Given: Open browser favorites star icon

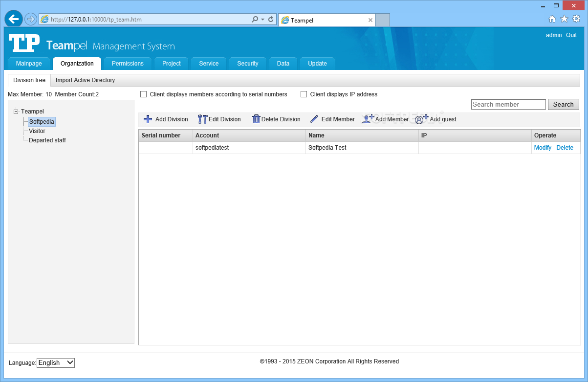Looking at the screenshot, I should [564, 19].
